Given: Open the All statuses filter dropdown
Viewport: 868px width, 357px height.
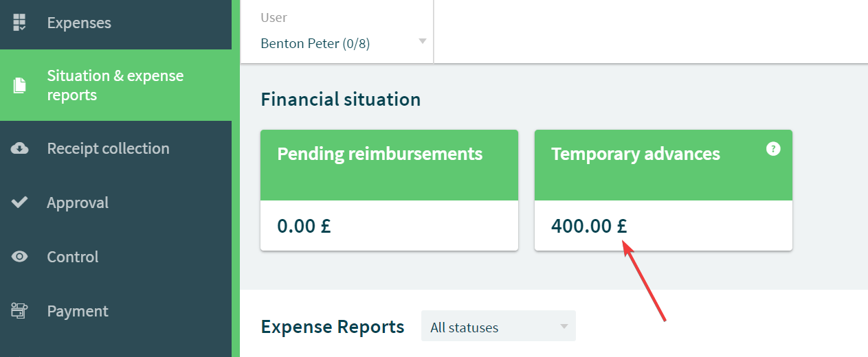Looking at the screenshot, I should 498,326.
